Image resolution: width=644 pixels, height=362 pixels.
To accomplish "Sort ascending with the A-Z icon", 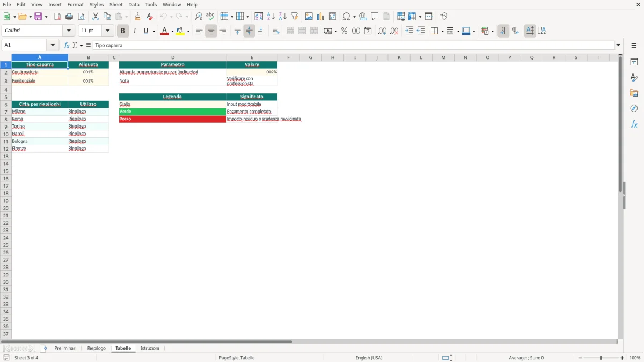I will point(270,17).
